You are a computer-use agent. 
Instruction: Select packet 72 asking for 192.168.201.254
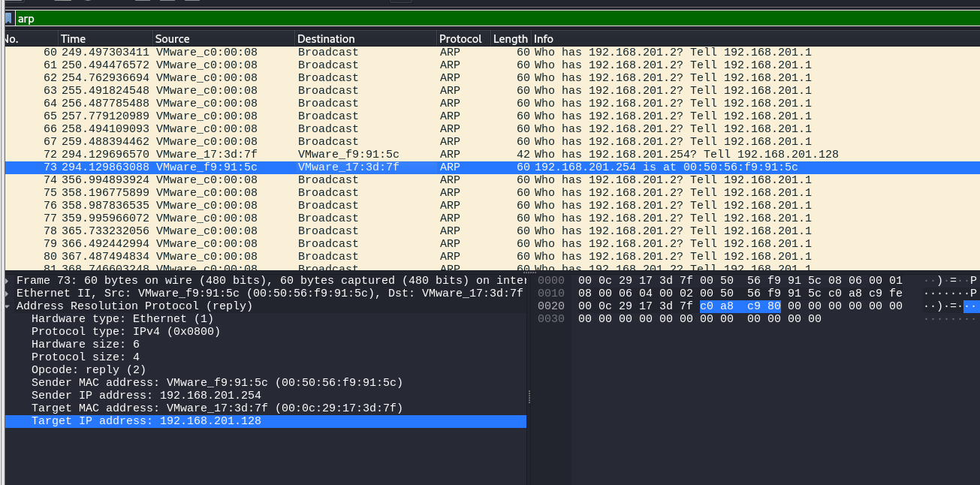click(451, 155)
